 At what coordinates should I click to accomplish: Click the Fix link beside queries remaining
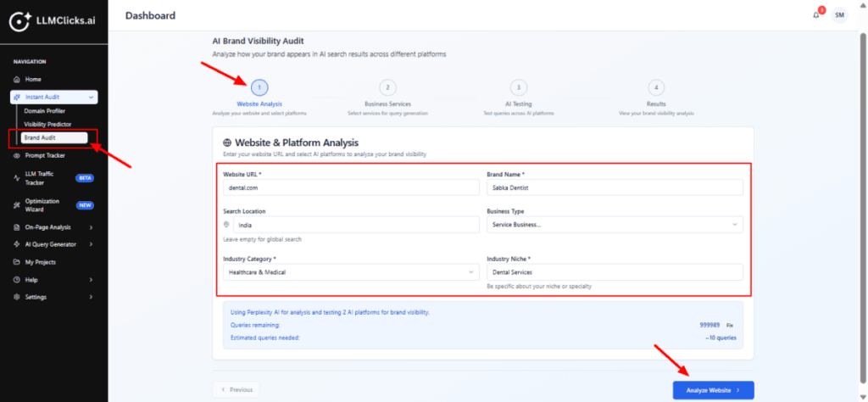tap(730, 325)
